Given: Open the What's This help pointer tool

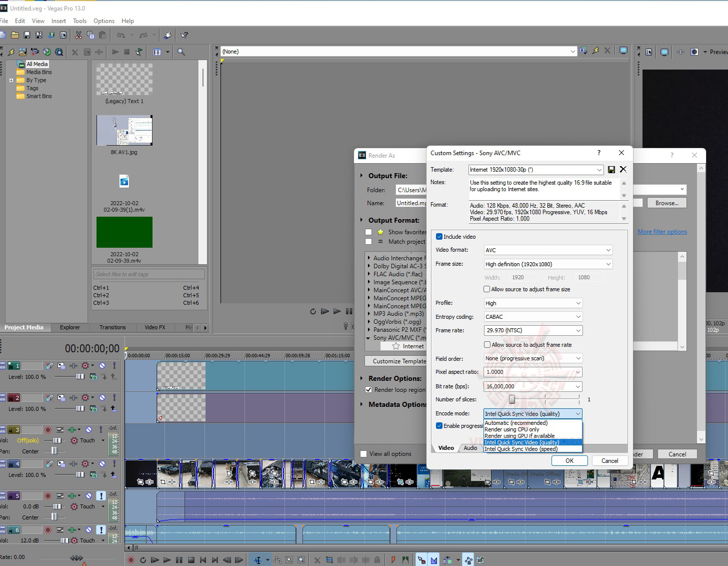Looking at the screenshot, I should click(184, 35).
